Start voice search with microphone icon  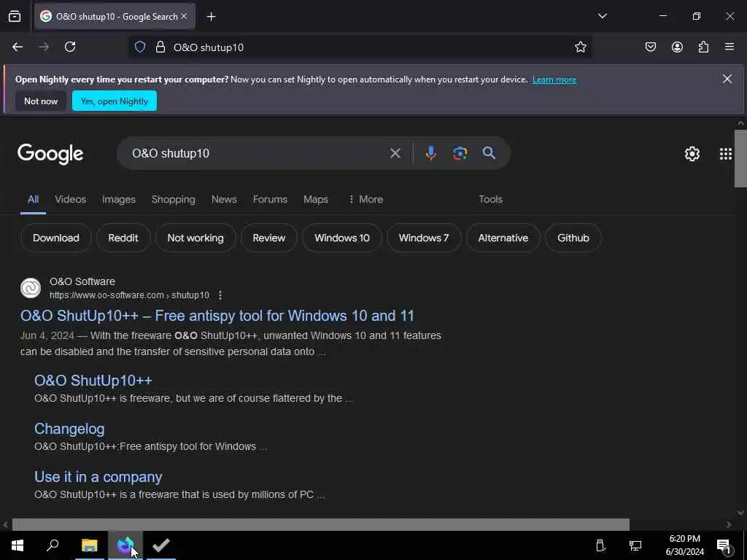click(430, 153)
